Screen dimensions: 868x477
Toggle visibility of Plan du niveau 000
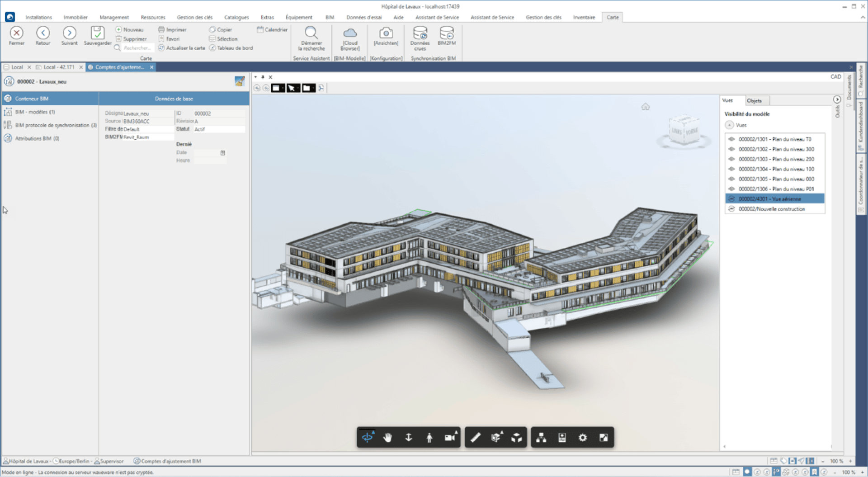731,179
